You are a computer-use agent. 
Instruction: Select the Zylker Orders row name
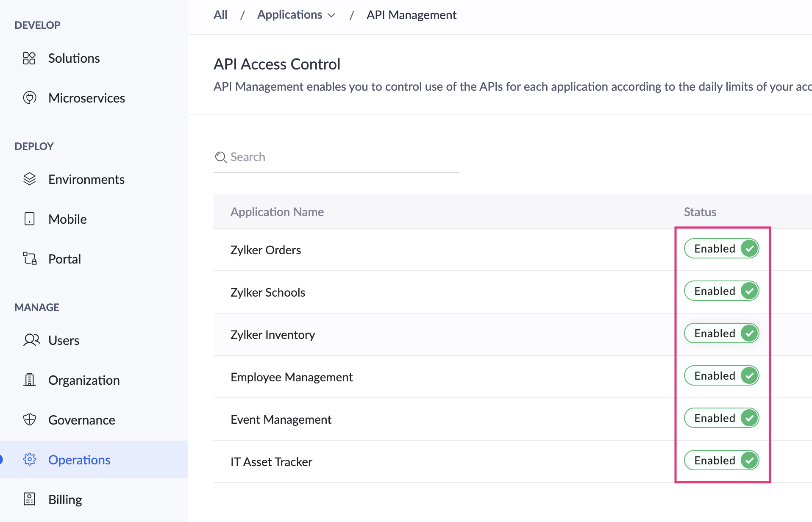266,250
